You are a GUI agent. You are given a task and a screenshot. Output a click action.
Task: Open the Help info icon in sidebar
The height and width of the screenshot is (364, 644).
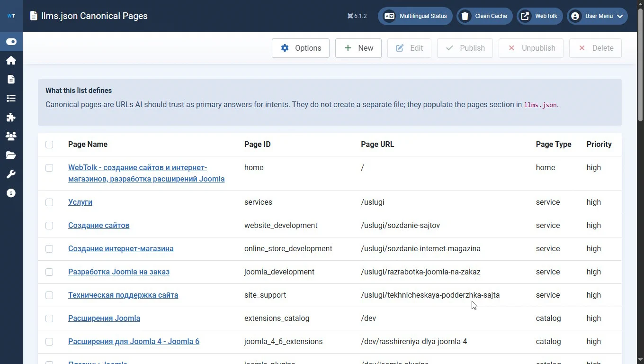11,193
